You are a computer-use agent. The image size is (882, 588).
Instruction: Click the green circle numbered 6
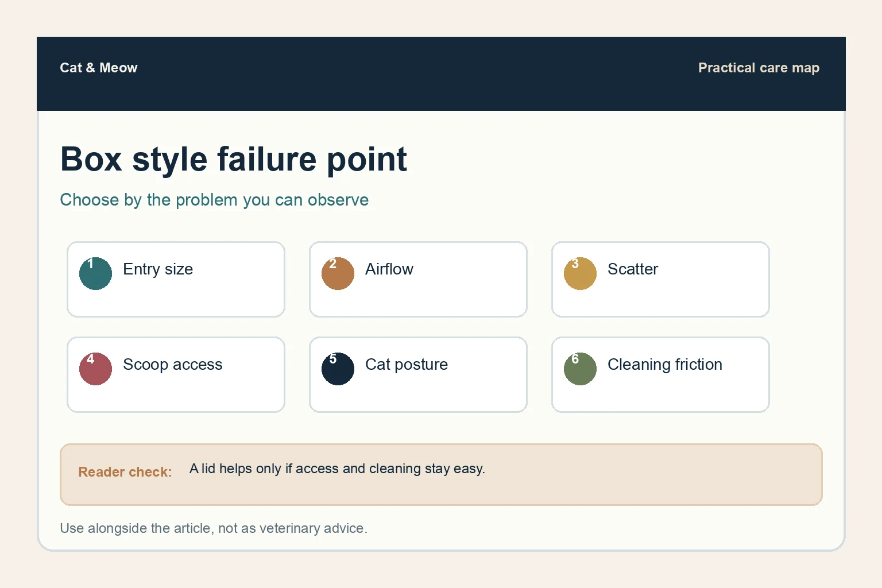tap(580, 369)
